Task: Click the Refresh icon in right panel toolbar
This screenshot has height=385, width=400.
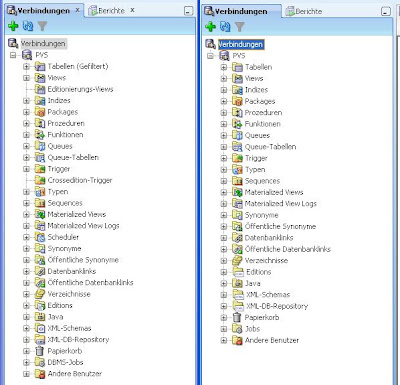Action: tap(225, 26)
